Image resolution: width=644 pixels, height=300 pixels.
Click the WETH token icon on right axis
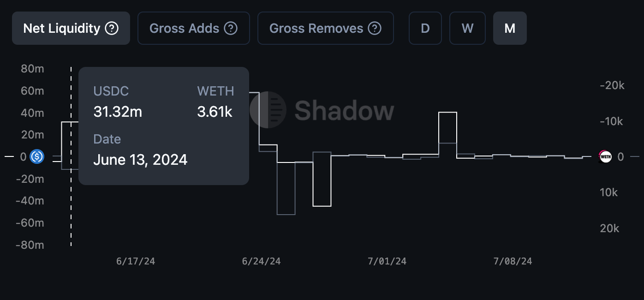[x=605, y=157]
